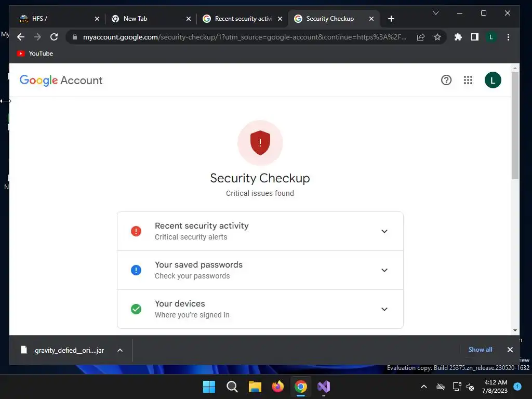The height and width of the screenshot is (399, 532).
Task: Close the downloads bar
Action: click(x=510, y=350)
